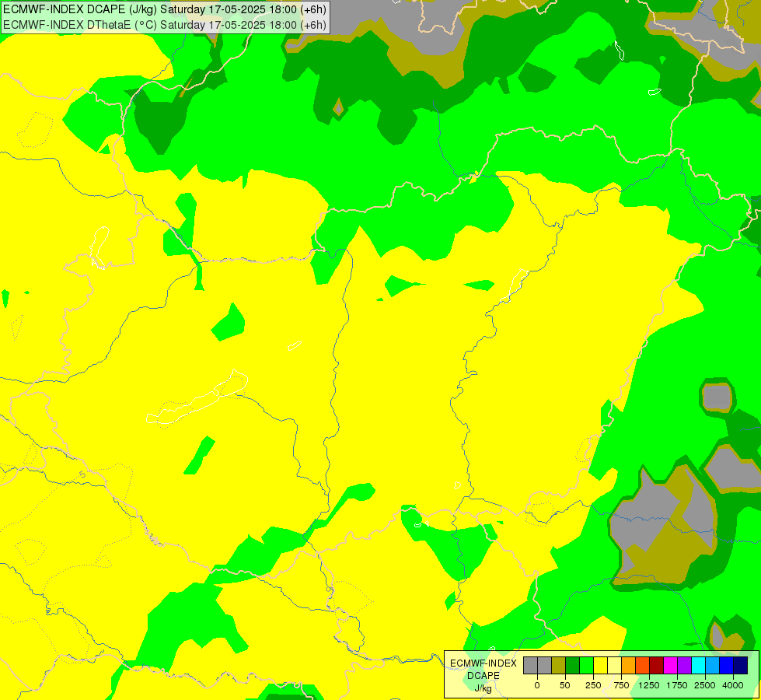Viewport: 761px width, 700px height.
Task: Click the olive swatch in the DCAPE legend
Action: tap(558, 666)
